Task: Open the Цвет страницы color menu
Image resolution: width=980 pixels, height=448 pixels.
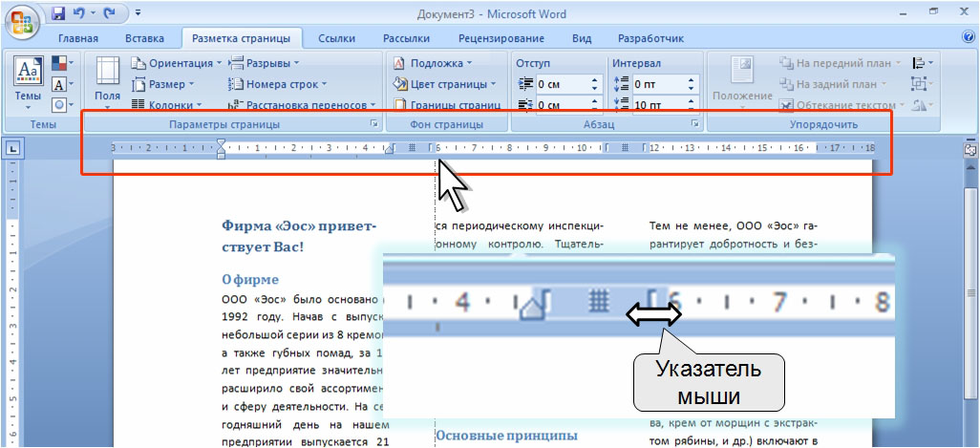Action: pyautogui.click(x=444, y=84)
